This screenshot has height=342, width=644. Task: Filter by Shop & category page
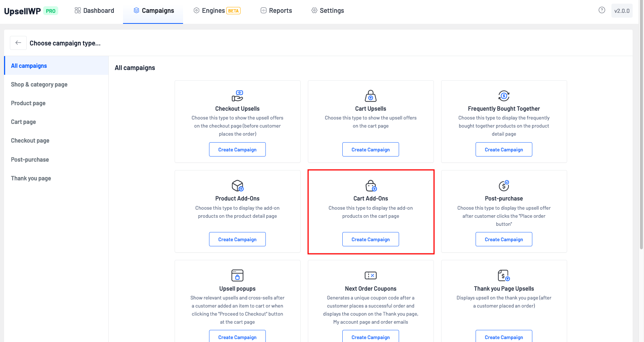[x=39, y=85]
